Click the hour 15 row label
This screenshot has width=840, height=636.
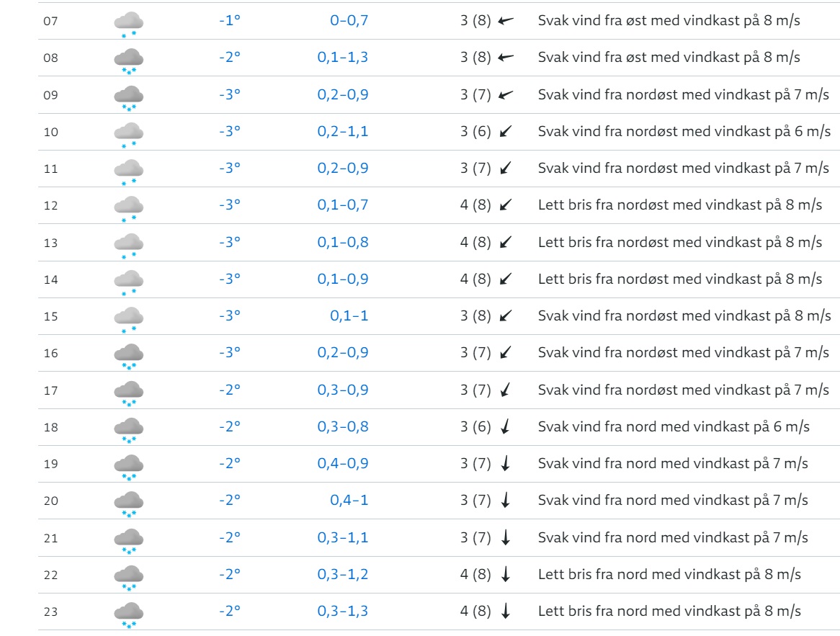(51, 316)
